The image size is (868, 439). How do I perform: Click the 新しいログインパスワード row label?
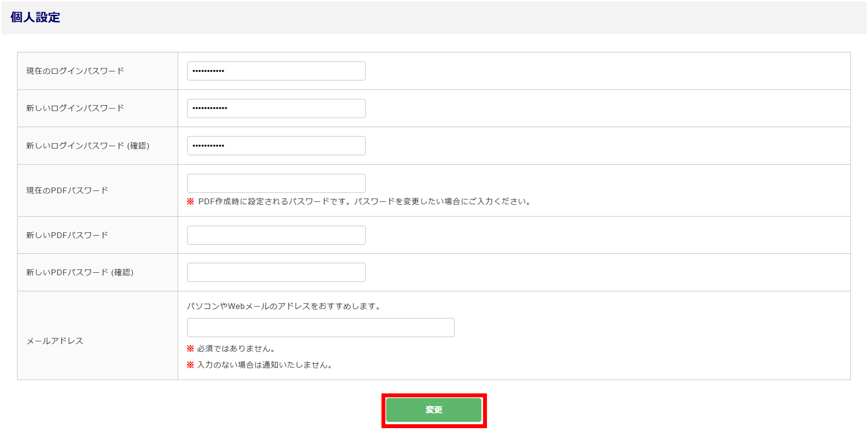[75, 108]
